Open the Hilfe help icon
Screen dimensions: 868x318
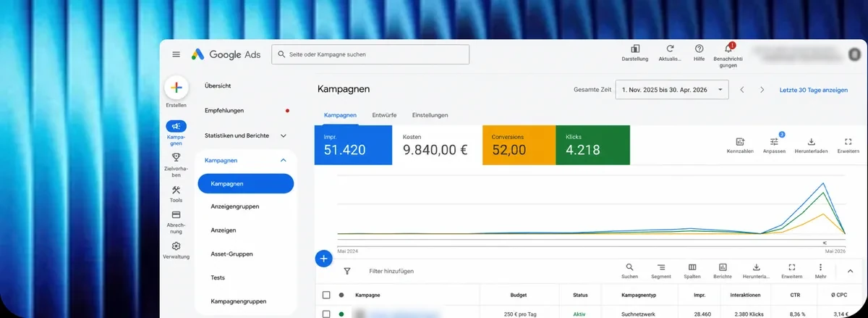(699, 49)
